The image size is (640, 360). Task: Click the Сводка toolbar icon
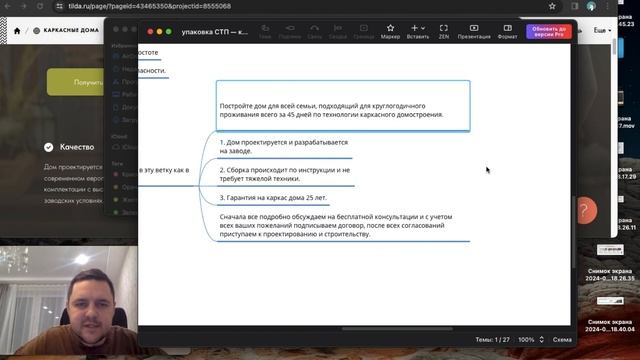(x=338, y=31)
